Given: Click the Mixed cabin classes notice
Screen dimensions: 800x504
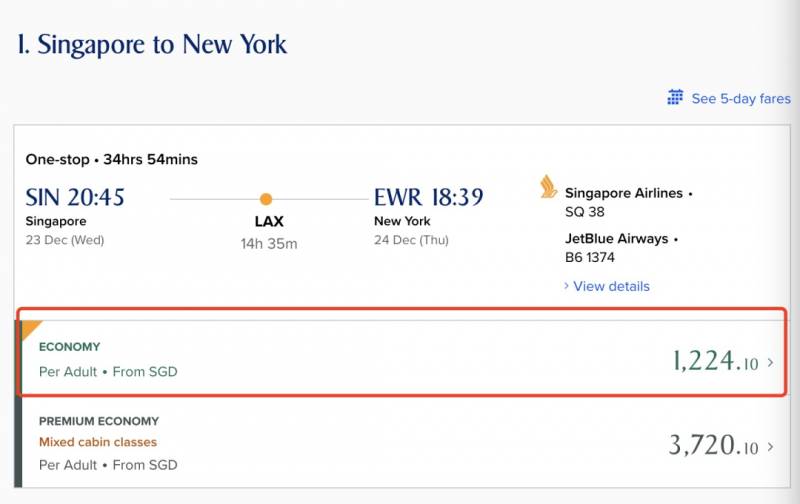Looking at the screenshot, I should (98, 442).
